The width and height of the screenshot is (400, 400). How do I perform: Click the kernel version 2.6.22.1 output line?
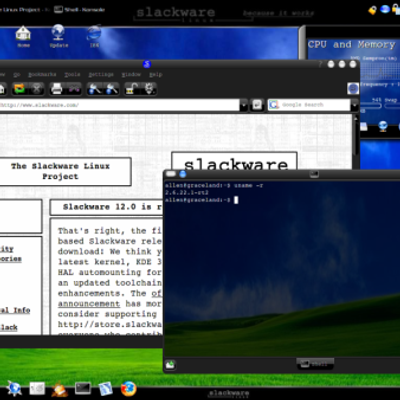pyautogui.click(x=187, y=193)
